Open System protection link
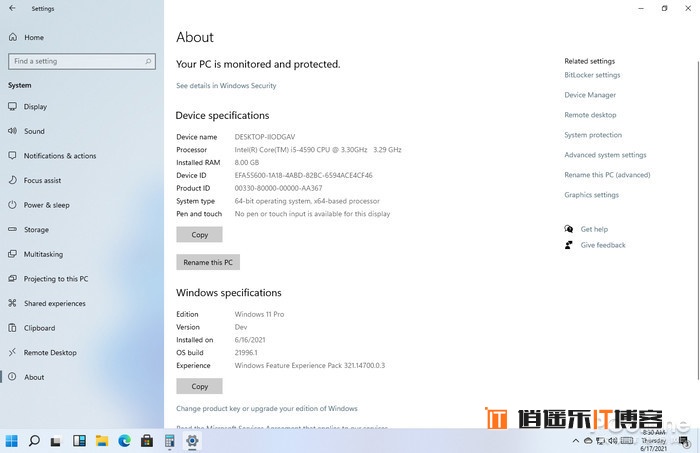 (593, 135)
